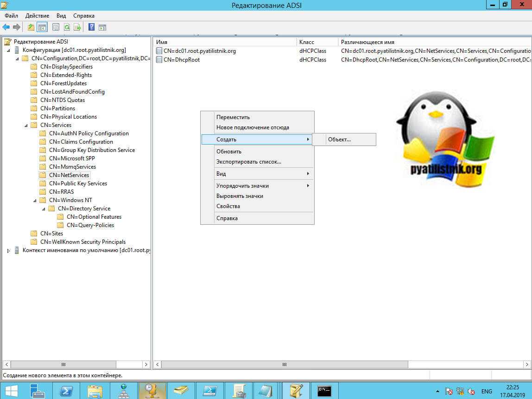Viewport: 532px width, 399px height.
Task: Click the Properties toolbar icon
Action: [x=56, y=27]
